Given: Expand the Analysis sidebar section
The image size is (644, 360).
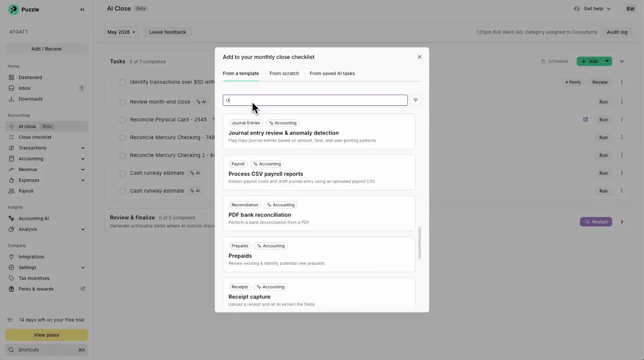Looking at the screenshot, I should tap(83, 229).
